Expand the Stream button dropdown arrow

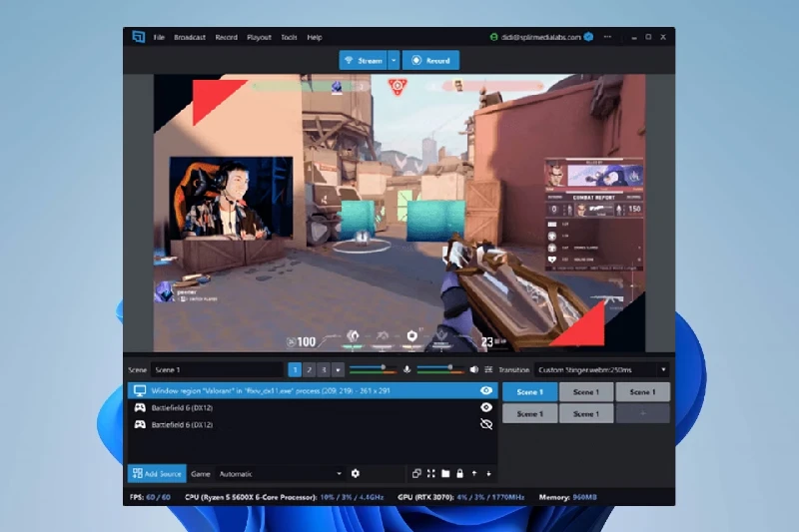click(394, 60)
